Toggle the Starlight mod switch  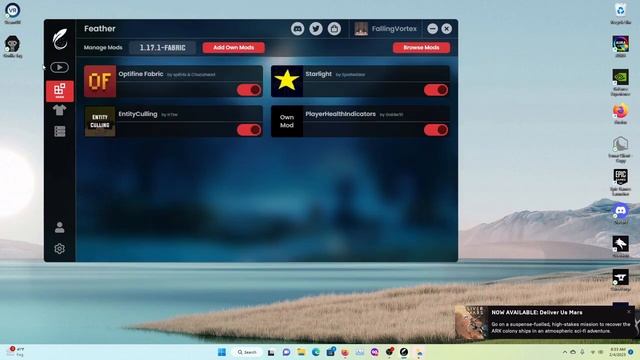[436, 90]
